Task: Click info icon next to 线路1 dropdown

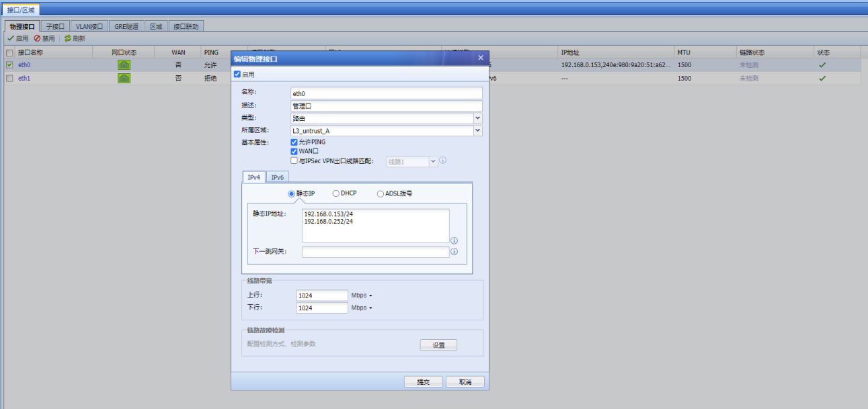Action: [x=443, y=161]
